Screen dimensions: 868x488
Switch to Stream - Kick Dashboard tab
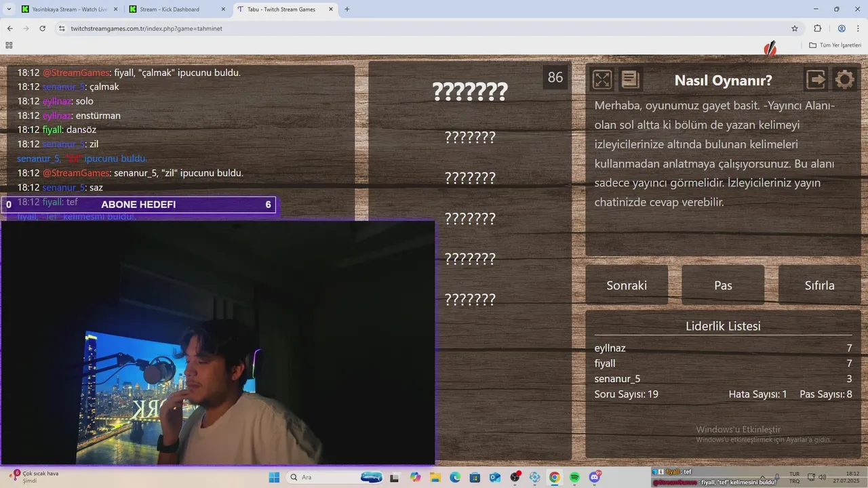177,9
